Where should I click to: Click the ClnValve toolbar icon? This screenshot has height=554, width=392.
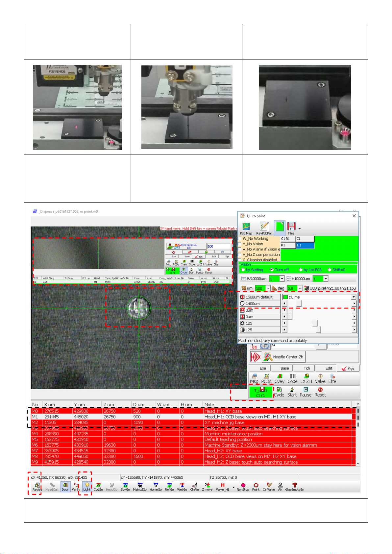(x=269, y=487)
